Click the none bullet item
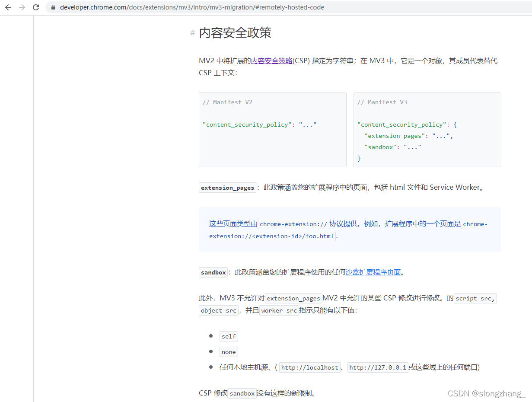The width and height of the screenshot is (532, 402). [229, 352]
